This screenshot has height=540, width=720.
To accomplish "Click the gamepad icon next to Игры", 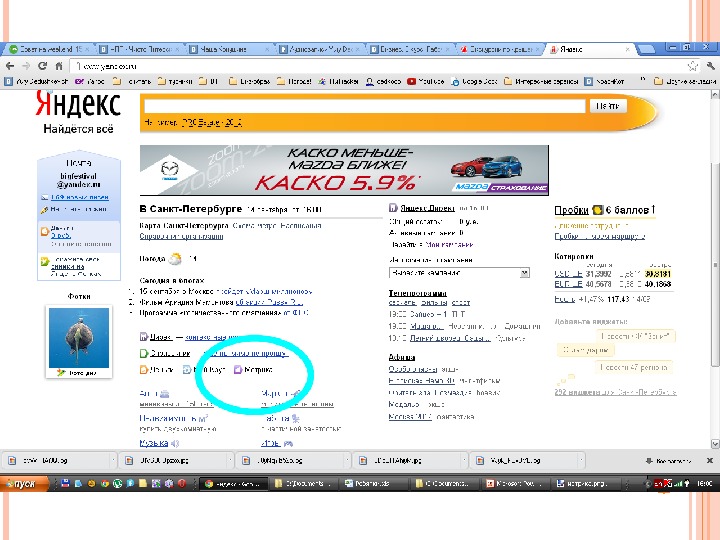I will click(x=288, y=444).
